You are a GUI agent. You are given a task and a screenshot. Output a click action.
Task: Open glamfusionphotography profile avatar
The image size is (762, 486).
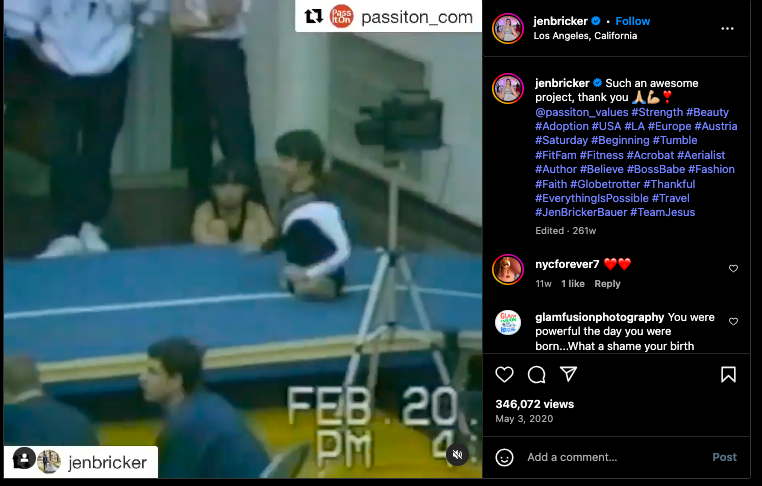click(x=508, y=323)
